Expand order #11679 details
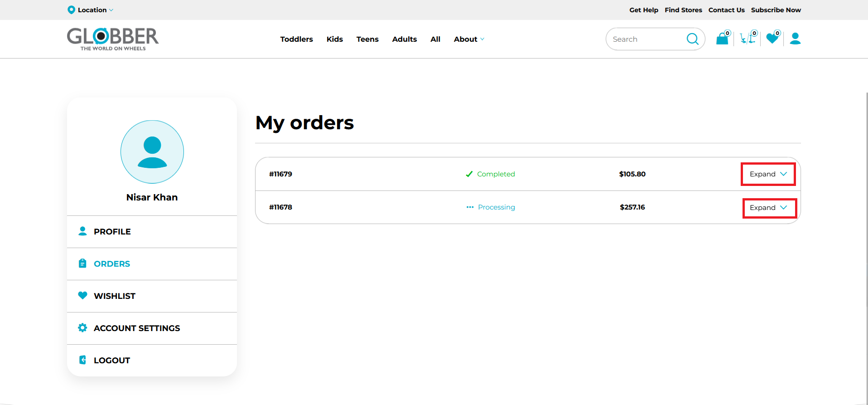This screenshot has width=868, height=405. click(768, 174)
